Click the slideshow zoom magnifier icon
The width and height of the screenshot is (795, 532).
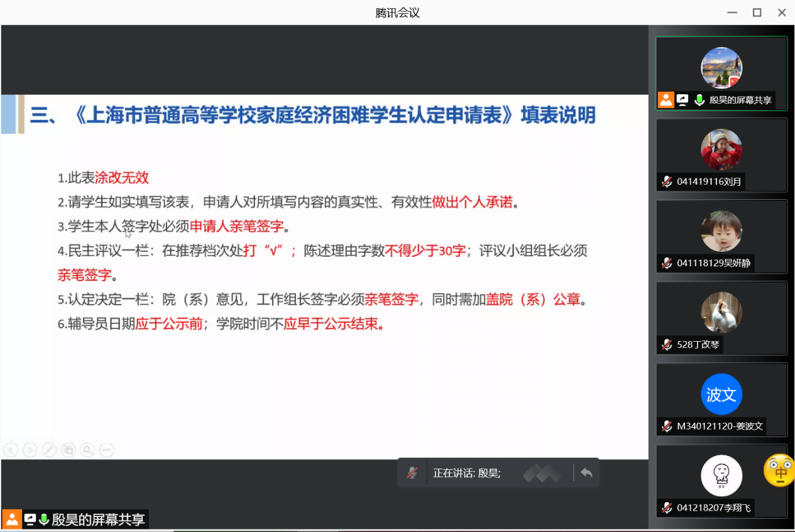(x=87, y=450)
